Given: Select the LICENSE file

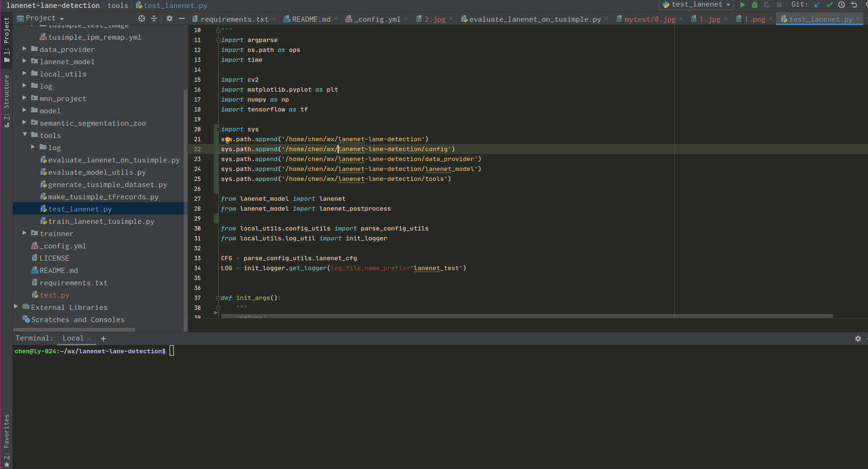Looking at the screenshot, I should 54,258.
